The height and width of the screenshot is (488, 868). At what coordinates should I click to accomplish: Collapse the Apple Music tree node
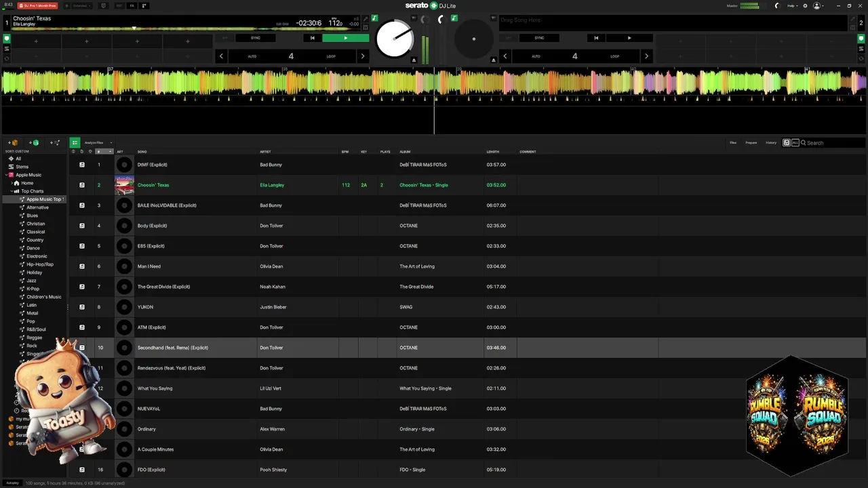[5, 175]
